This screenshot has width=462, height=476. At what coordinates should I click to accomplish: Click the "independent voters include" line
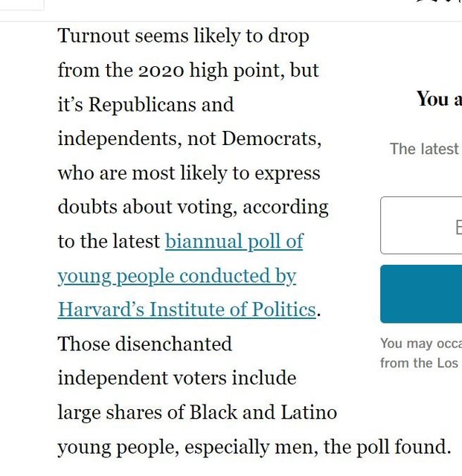177,378
